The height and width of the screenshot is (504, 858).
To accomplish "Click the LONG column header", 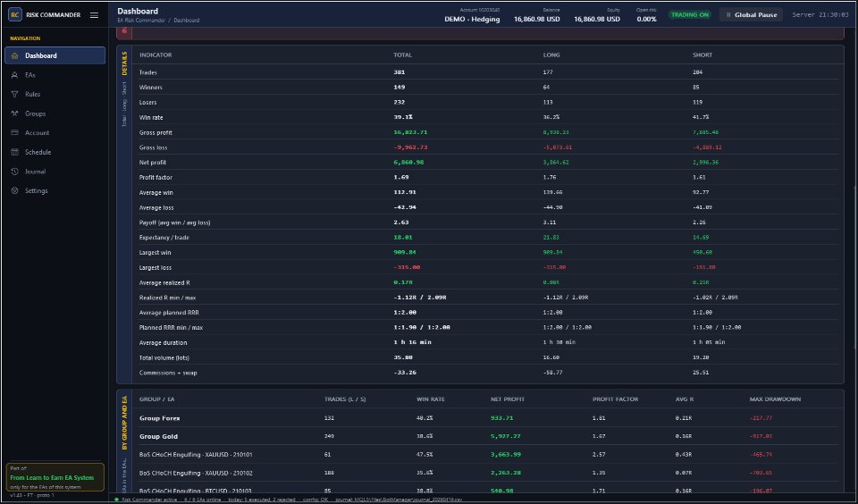I will 551,55.
